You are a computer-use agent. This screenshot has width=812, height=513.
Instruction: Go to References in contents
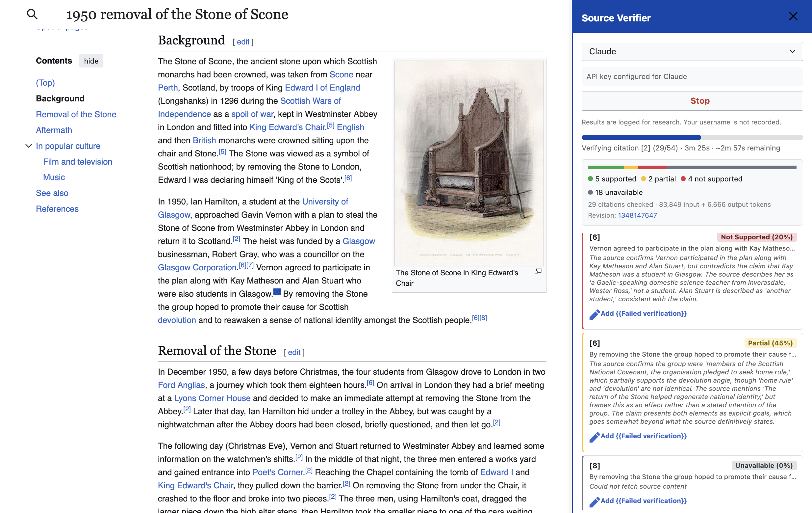pos(57,209)
